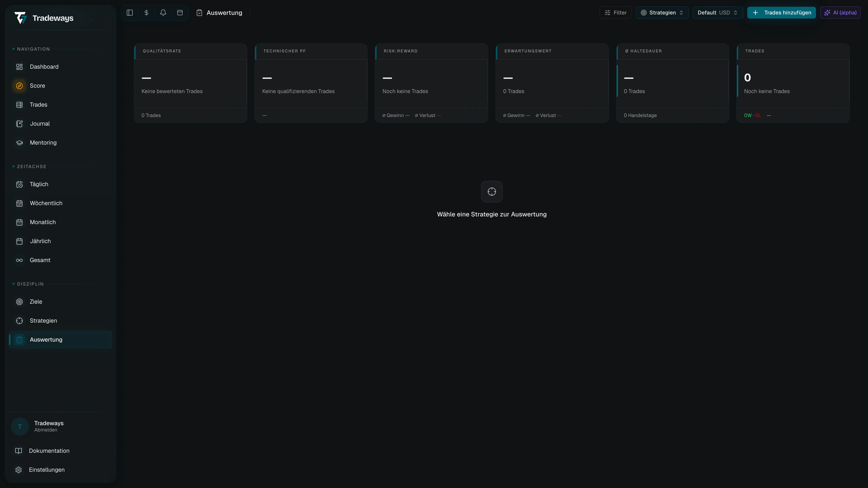Open the Filter options

[x=615, y=13]
